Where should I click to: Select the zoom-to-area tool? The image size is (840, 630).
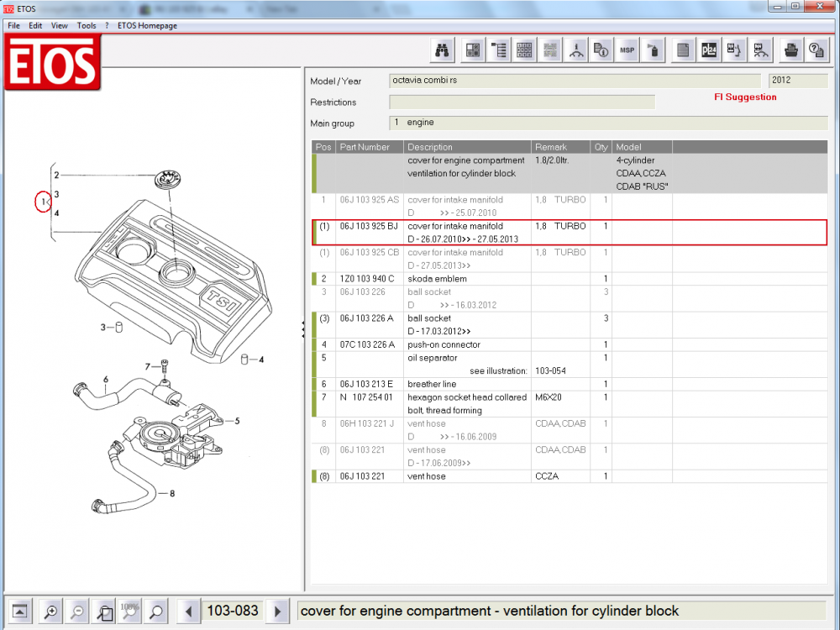pyautogui.click(x=104, y=611)
